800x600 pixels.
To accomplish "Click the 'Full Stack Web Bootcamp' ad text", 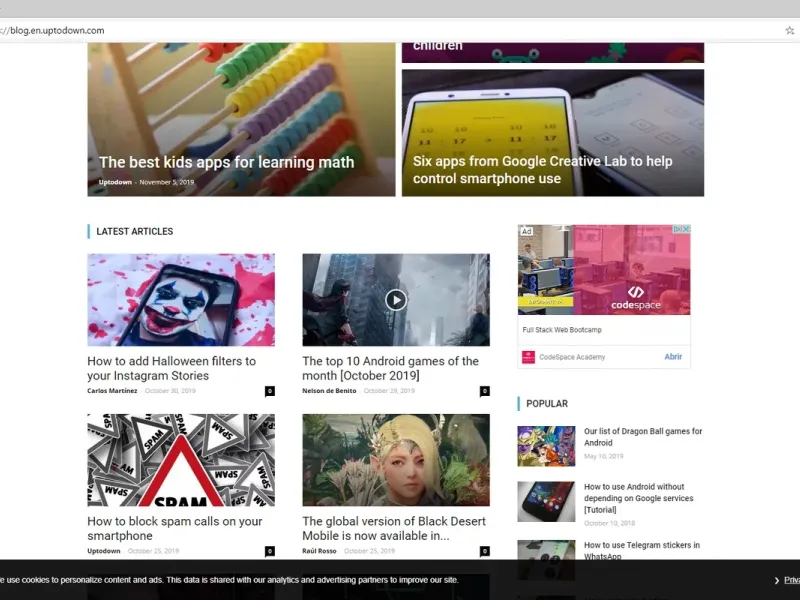I will click(562, 330).
